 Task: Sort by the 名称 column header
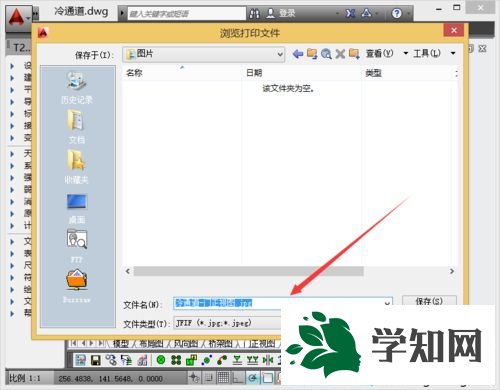tap(182, 73)
